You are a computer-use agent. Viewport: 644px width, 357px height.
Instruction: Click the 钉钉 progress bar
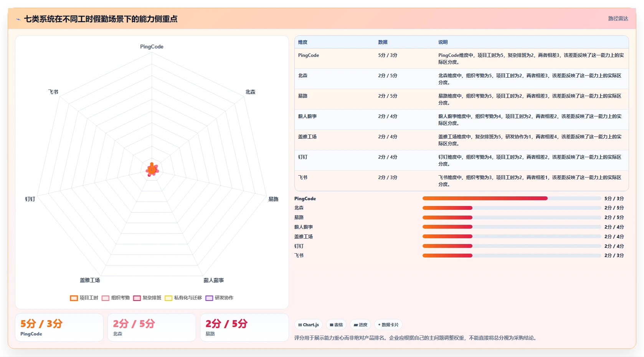tap(512, 246)
